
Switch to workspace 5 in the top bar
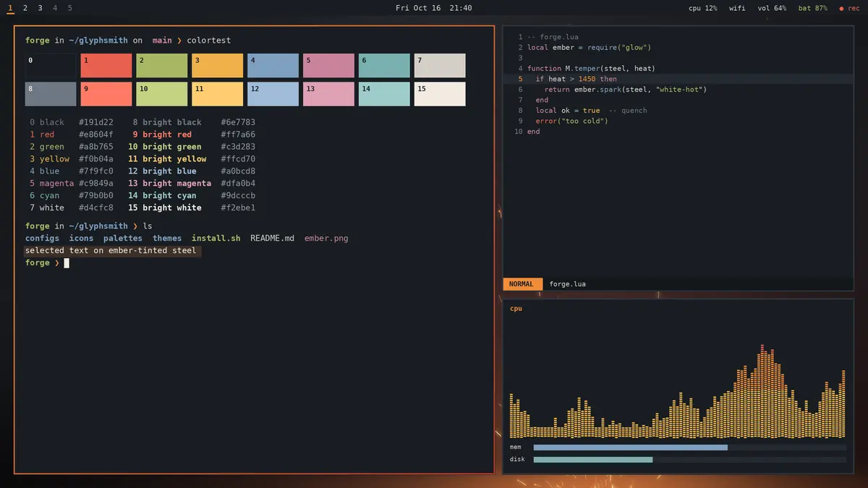(x=70, y=8)
